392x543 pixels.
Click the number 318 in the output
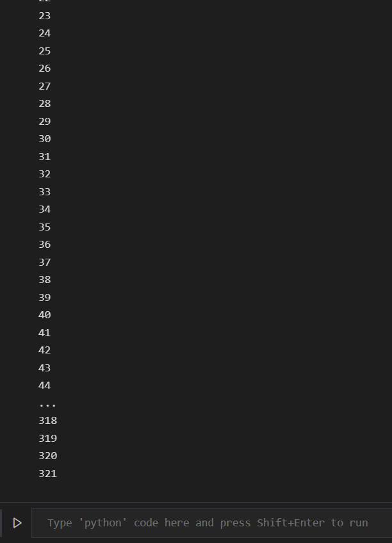click(x=47, y=420)
